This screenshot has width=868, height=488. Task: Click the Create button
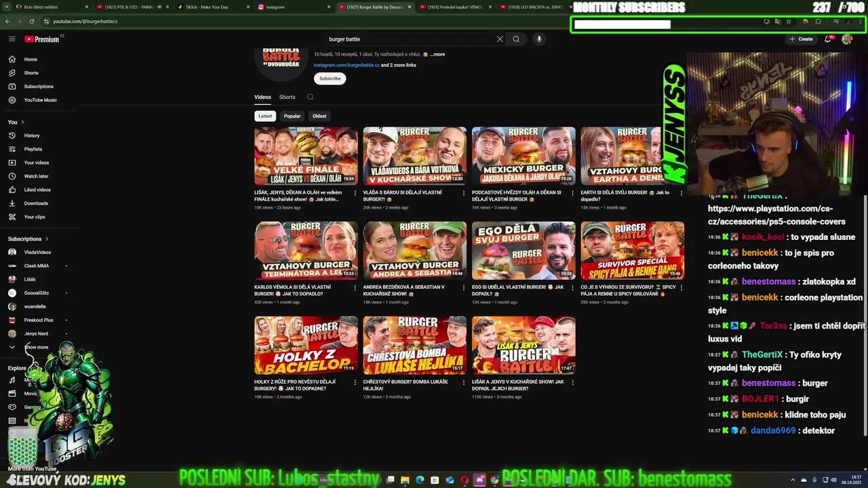(x=801, y=39)
